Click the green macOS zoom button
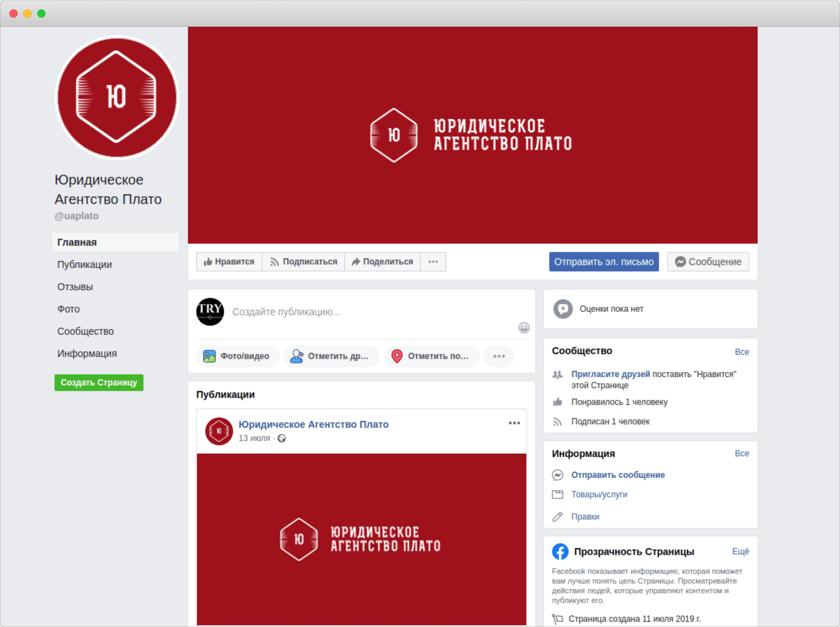 pyautogui.click(x=41, y=14)
